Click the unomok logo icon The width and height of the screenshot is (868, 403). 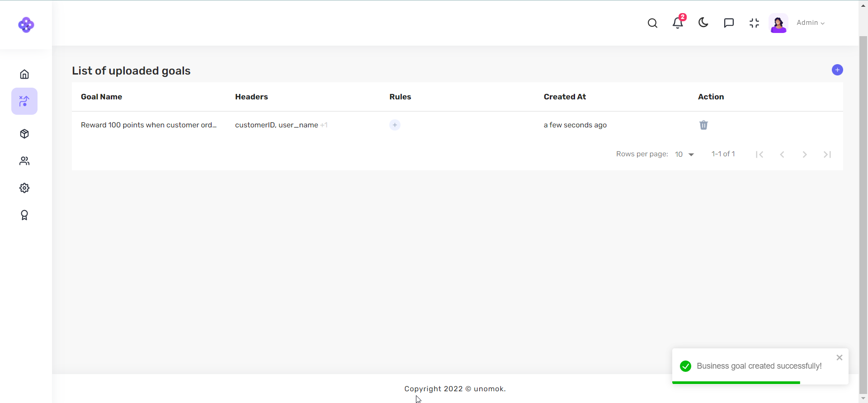pyautogui.click(x=26, y=25)
